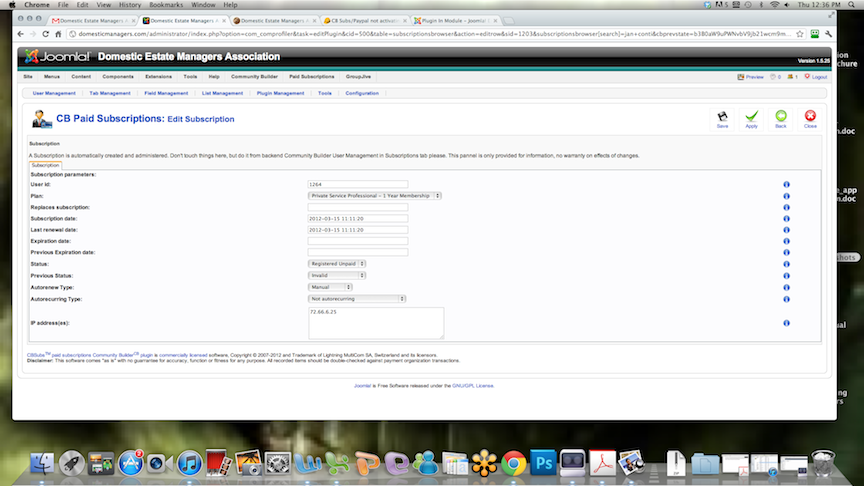Open the Chrome wrench menu icon

pos(828,34)
